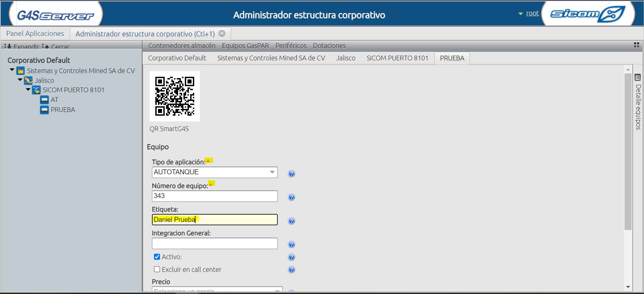Screen dimensions: 644x294
Task: Select Corporativo Default breadcrumb tab
Action: click(x=177, y=58)
